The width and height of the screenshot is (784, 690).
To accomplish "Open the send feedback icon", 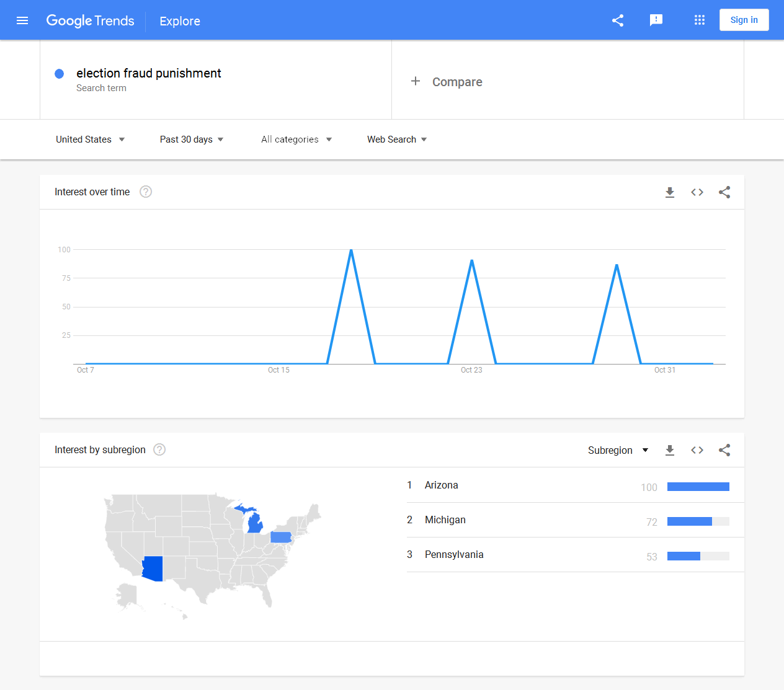I will click(656, 20).
